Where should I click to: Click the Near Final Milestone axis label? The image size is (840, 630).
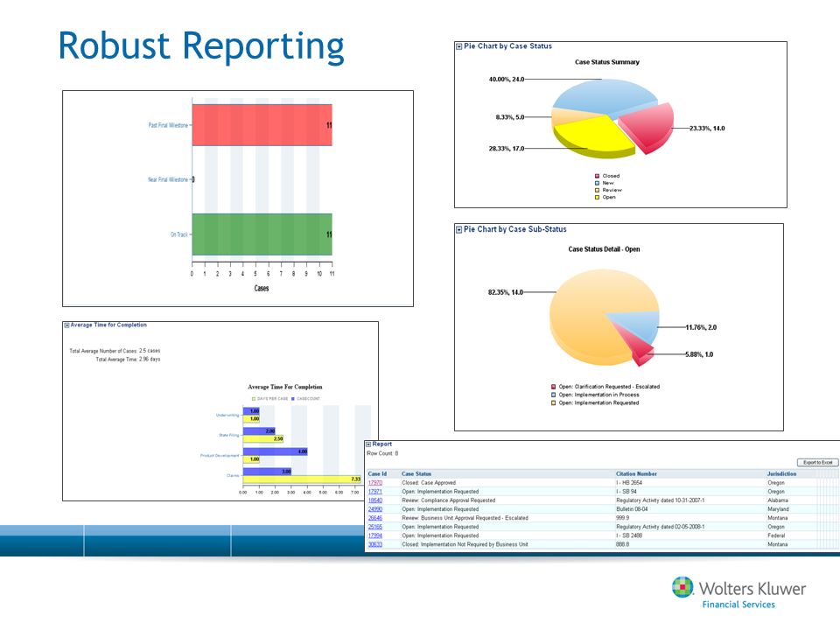click(x=168, y=179)
